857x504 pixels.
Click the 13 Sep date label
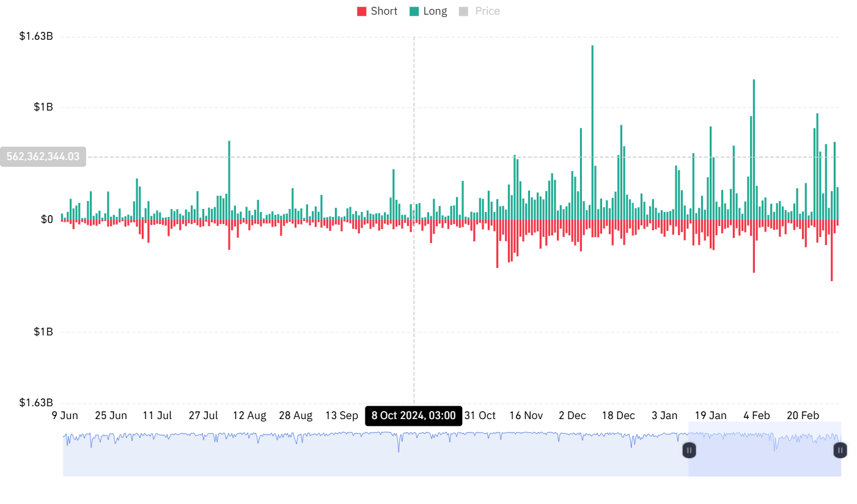(x=341, y=415)
